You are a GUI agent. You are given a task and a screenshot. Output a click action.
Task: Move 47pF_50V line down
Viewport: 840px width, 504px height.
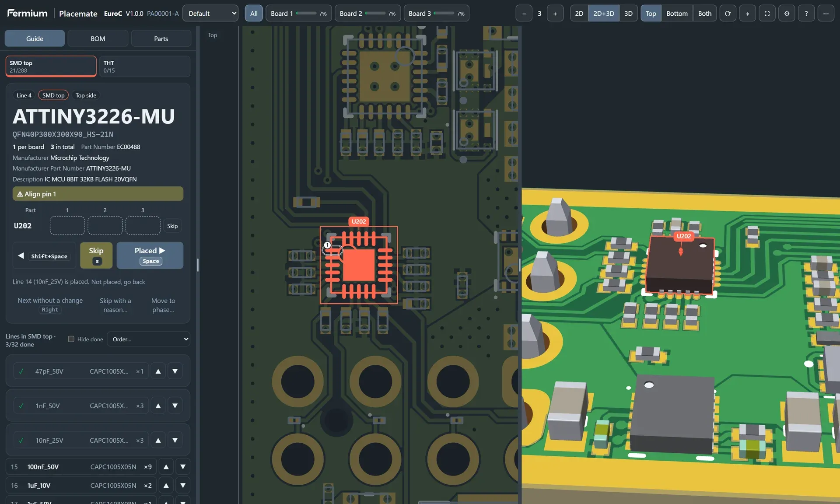(x=175, y=371)
